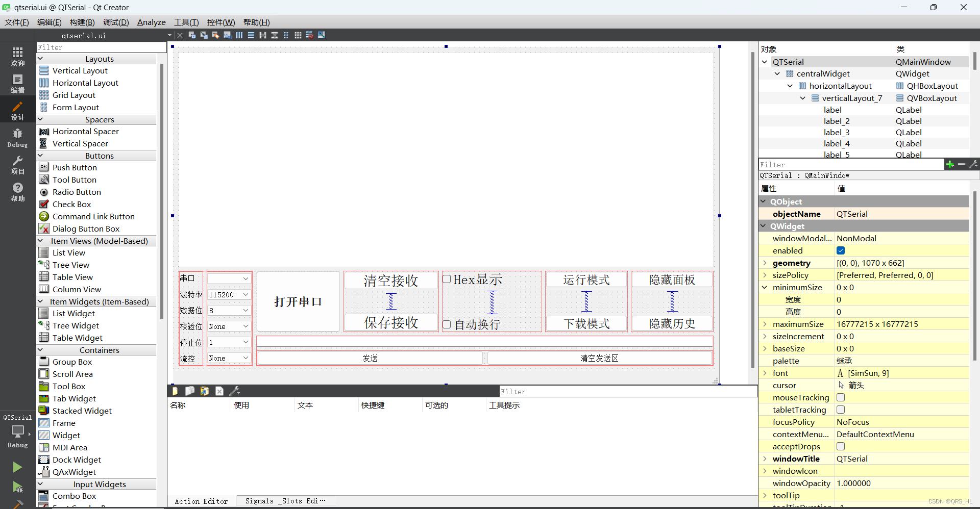The image size is (980, 509).
Task: Open the Welcome mode in sidebar
Action: (18, 56)
